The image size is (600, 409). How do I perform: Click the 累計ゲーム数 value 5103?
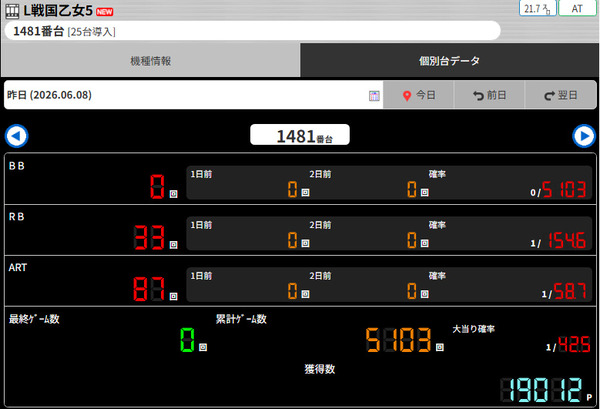click(398, 340)
